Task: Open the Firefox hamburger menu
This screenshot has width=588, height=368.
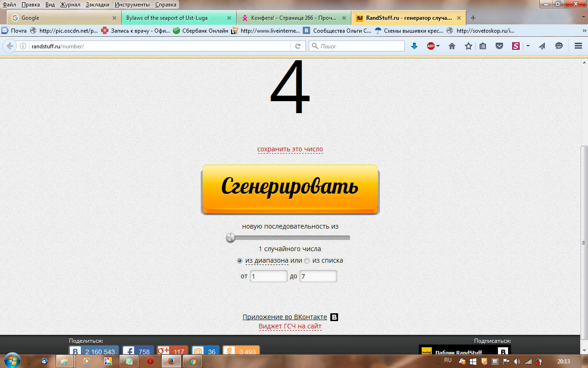Action: [x=578, y=46]
